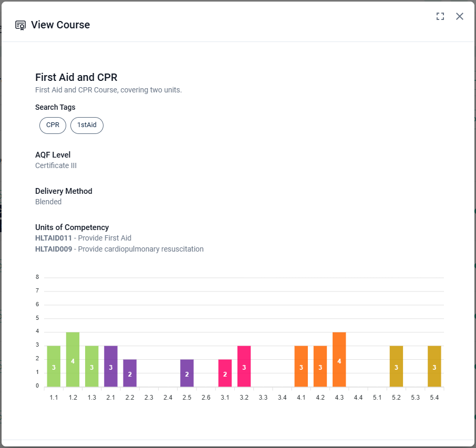The width and height of the screenshot is (476, 448).
Task: Click the pink bar for 3.1
Action: (225, 373)
